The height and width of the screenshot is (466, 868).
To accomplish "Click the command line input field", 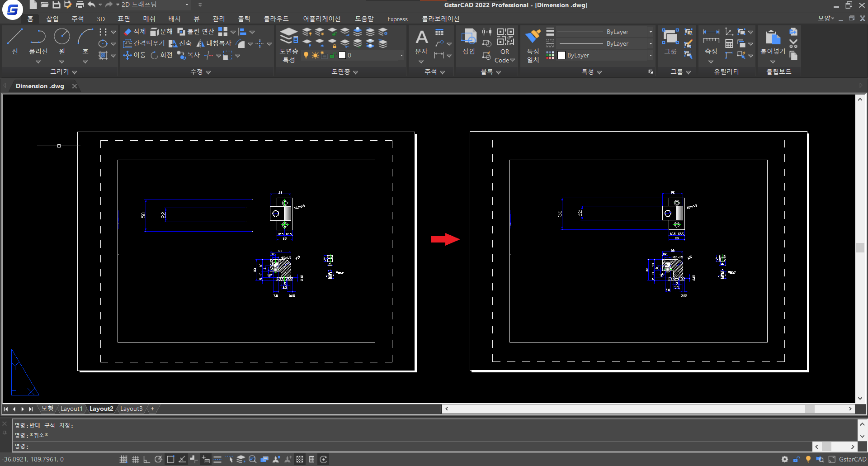I will tap(411, 446).
